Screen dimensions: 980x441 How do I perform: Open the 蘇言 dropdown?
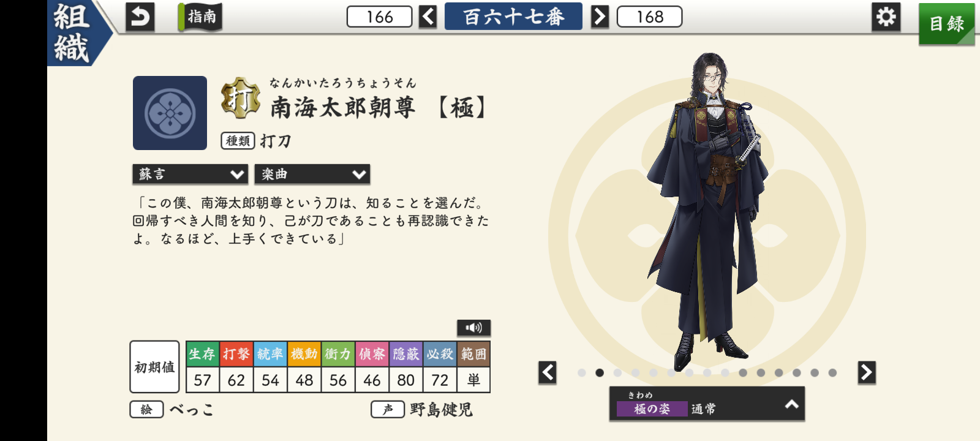(190, 174)
